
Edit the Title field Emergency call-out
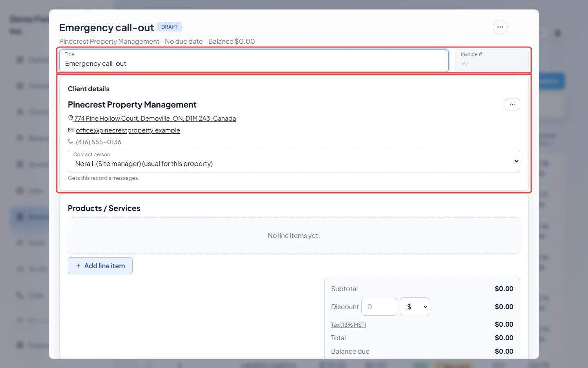pyautogui.click(x=254, y=61)
